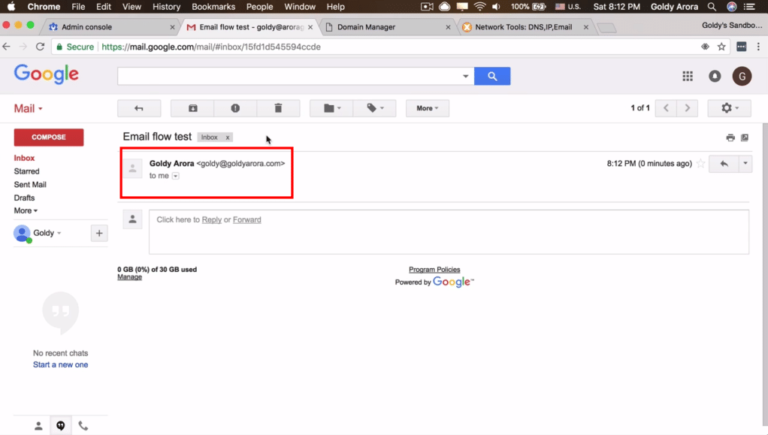Viewport: 768px width, 435px height.
Task: Remove the Inbox label with its x
Action: point(227,138)
